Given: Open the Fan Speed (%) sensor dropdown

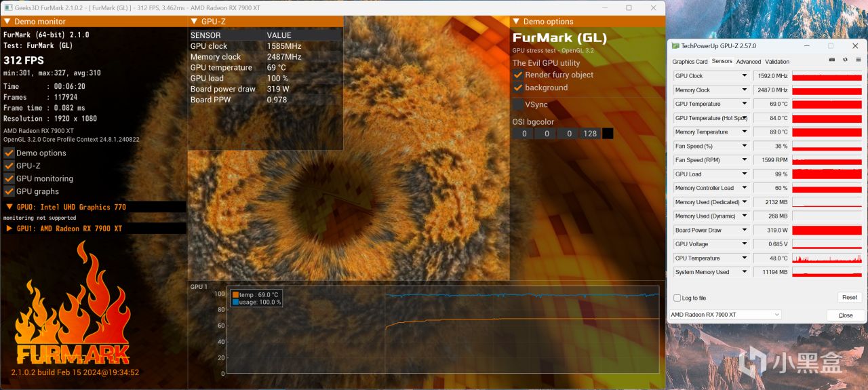Looking at the screenshot, I should pos(745,146).
